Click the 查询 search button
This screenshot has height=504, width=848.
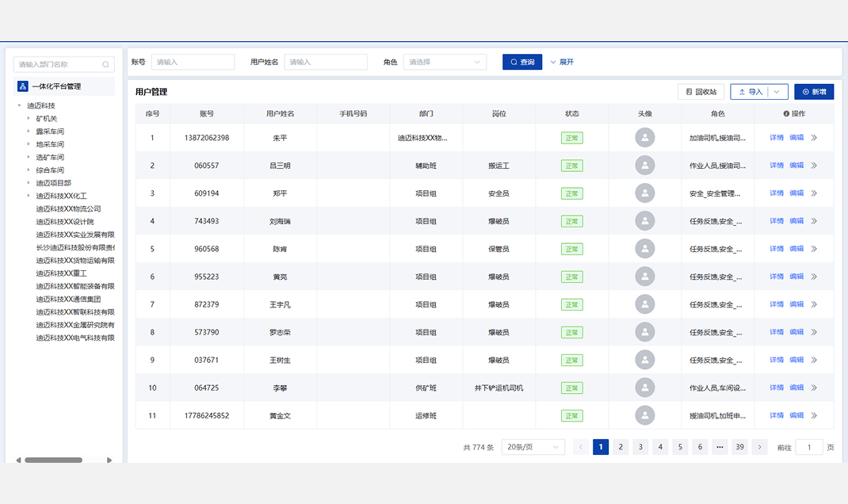tap(522, 62)
